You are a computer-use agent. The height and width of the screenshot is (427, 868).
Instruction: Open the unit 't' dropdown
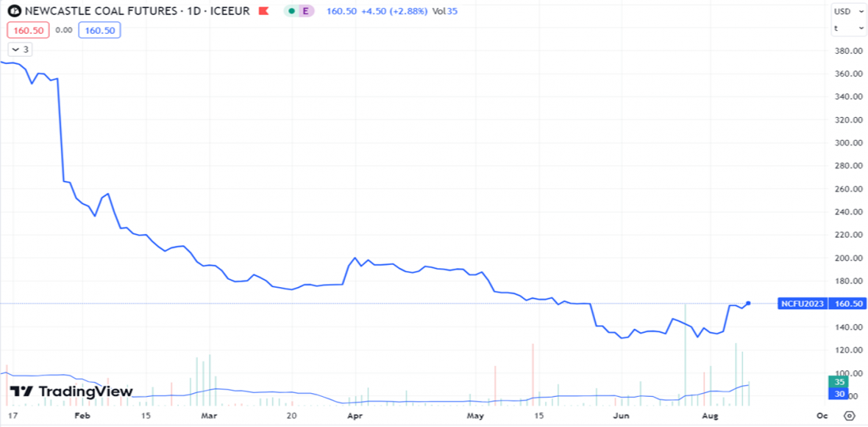pyautogui.click(x=848, y=28)
